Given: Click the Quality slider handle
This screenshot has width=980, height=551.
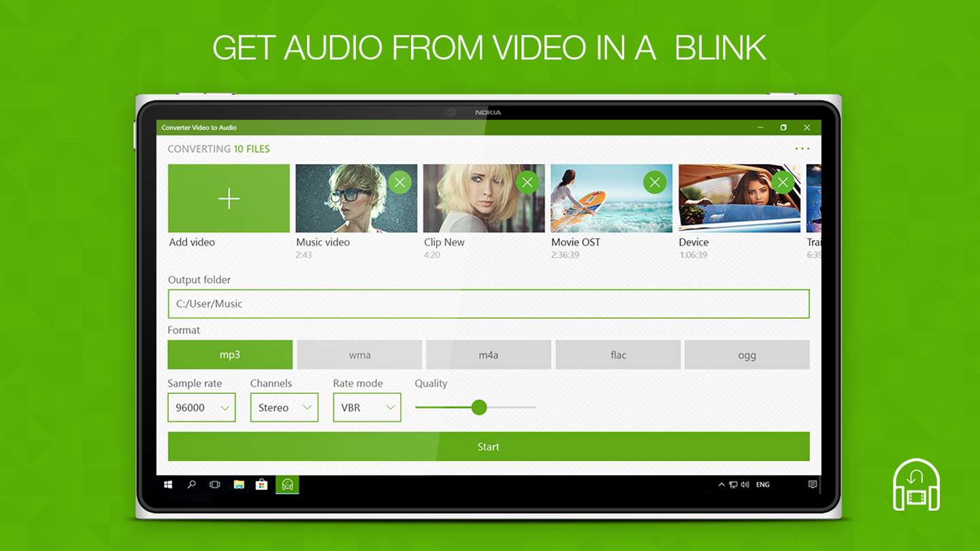Looking at the screenshot, I should tap(479, 407).
